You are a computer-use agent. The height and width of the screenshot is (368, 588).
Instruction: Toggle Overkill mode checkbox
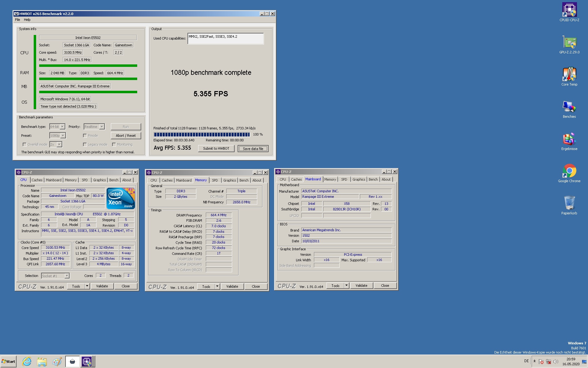point(24,144)
